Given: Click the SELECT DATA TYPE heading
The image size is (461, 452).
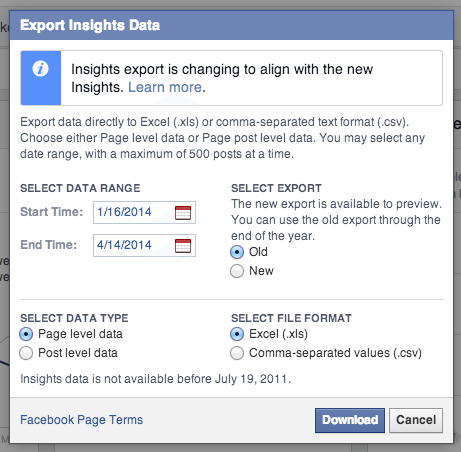Looking at the screenshot, I should tap(74, 318).
